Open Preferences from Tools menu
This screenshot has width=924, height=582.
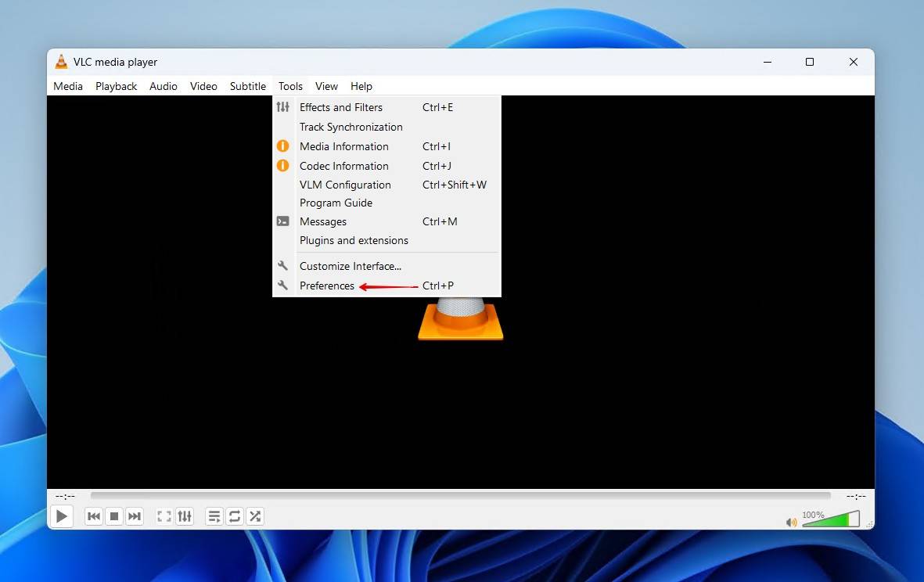coord(386,286)
